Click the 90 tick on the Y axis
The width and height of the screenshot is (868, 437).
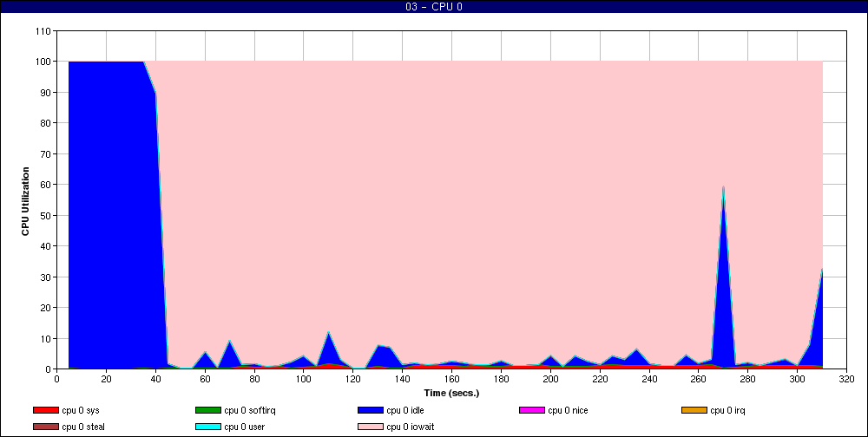coord(44,93)
